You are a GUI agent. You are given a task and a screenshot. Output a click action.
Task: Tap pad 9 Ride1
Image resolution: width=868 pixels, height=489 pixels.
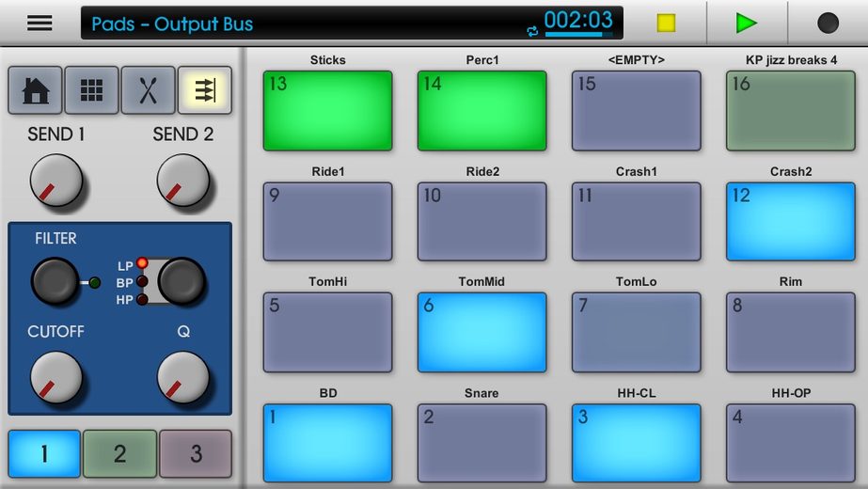(327, 222)
